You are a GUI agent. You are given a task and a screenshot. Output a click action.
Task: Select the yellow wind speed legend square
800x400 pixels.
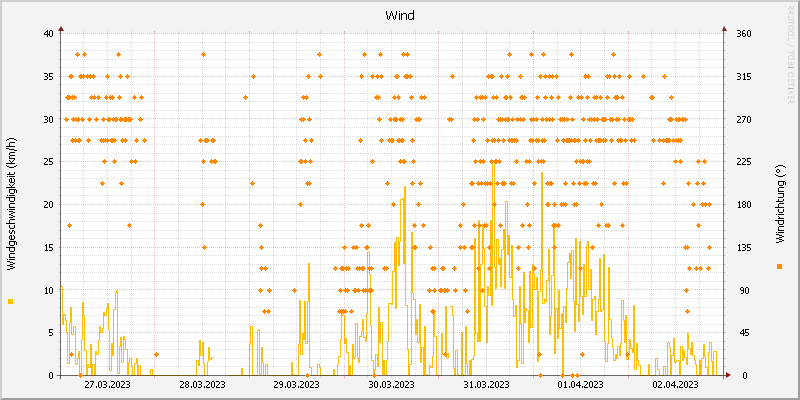[11, 302]
